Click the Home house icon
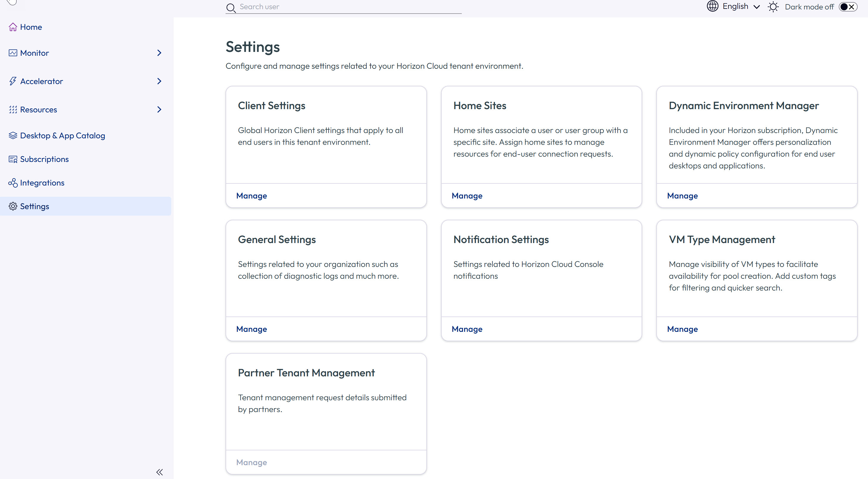The width and height of the screenshot is (868, 479). tap(13, 27)
